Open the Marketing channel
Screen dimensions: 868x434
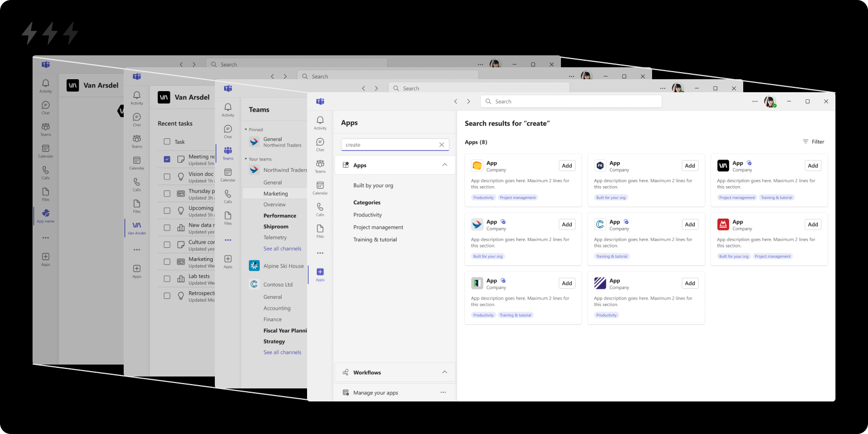pos(275,194)
